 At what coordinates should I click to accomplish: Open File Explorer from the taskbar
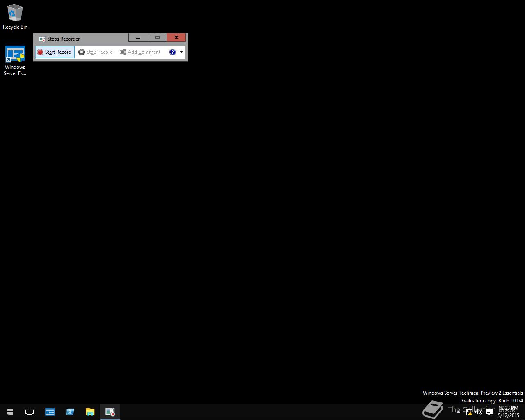[x=90, y=412]
